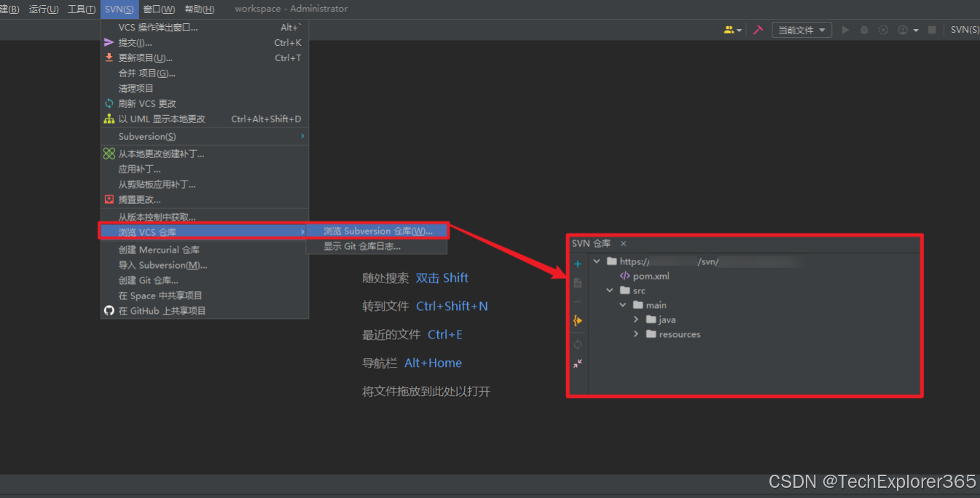The width and height of the screenshot is (980, 498).
Task: Choose 清理项目 menu entry
Action: pos(204,89)
